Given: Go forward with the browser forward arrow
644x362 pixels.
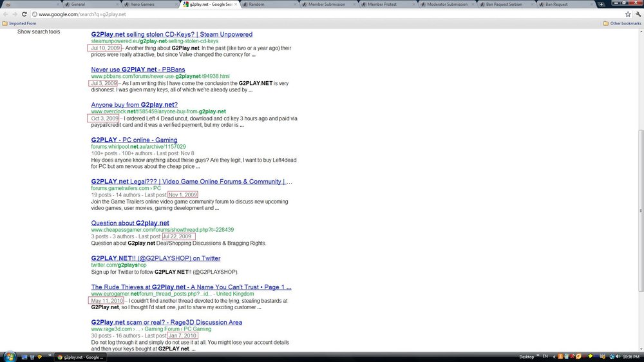Looking at the screenshot, I should 15,14.
